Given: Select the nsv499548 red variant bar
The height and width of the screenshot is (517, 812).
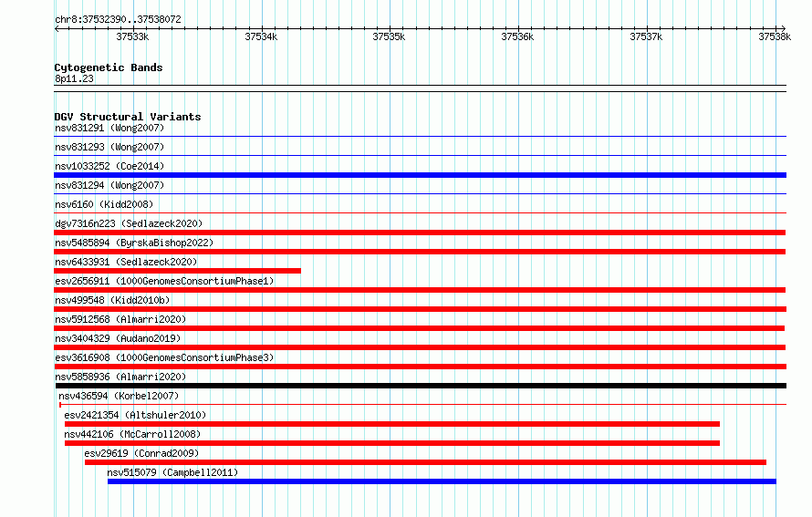Looking at the screenshot, I should [x=420, y=309].
